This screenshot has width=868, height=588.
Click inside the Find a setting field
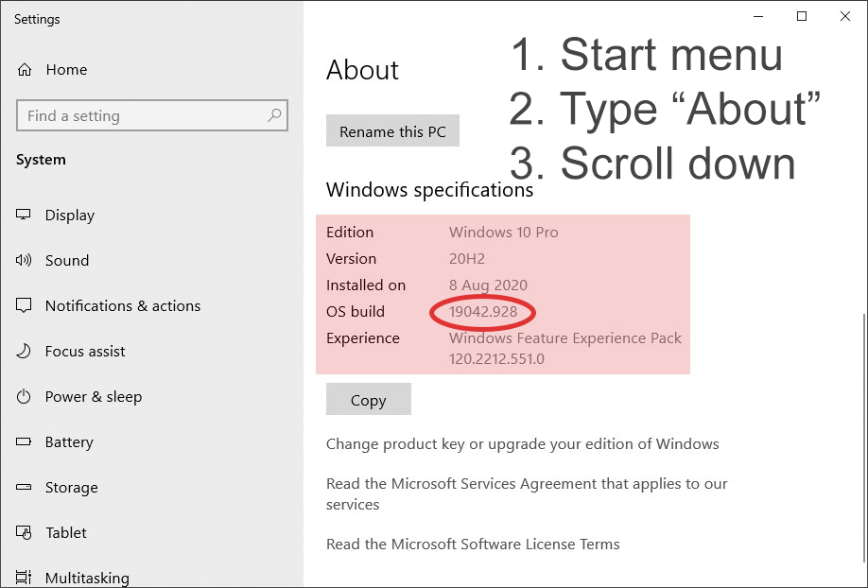142,116
